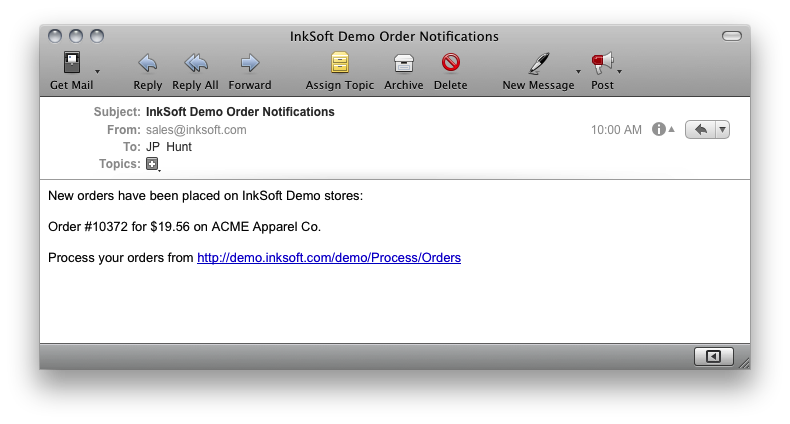The image size is (790, 424).
Task: Click the quick reply arrow button in header
Action: point(701,130)
